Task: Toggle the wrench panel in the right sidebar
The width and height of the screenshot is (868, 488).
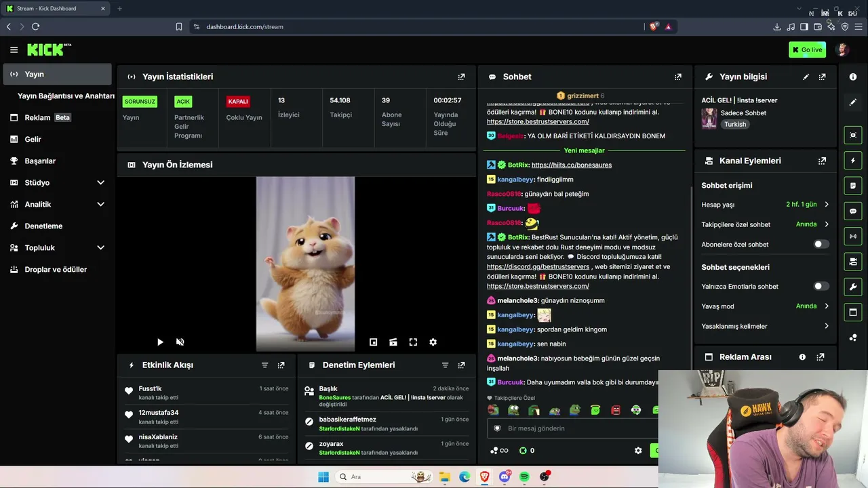Action: [x=853, y=287]
